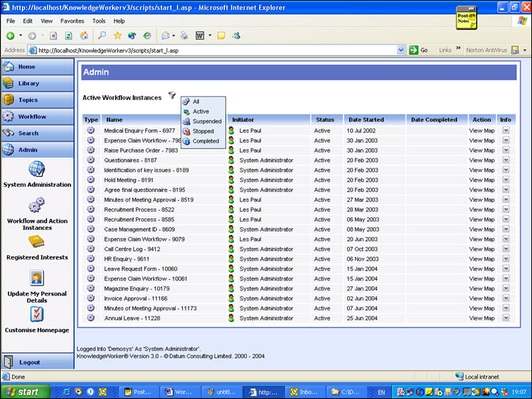Open Update My Personal Details icon
Viewport: 532px width, 399px height.
[37, 278]
